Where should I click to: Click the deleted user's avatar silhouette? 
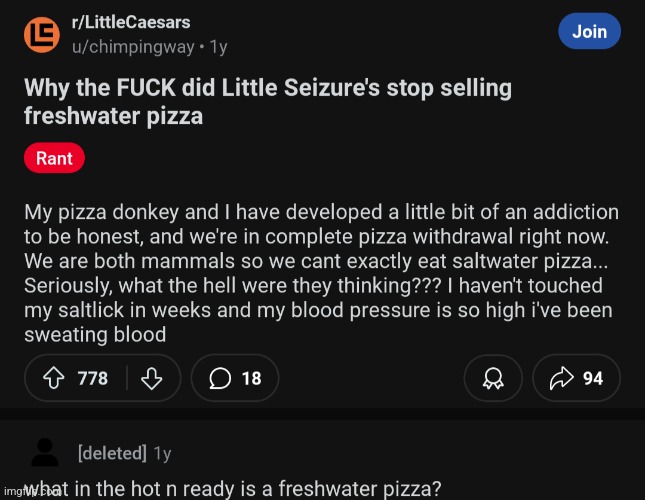tap(45, 452)
